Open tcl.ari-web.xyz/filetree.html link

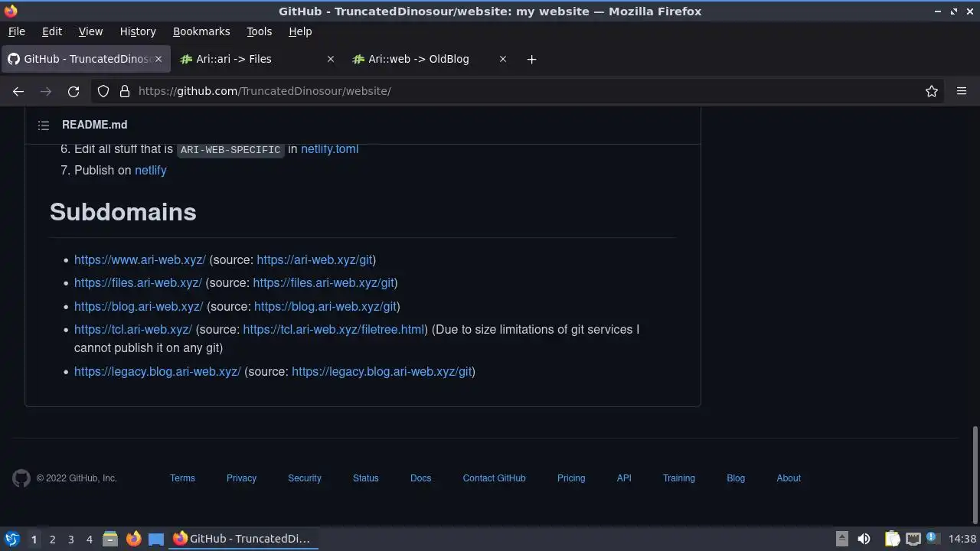point(334,329)
